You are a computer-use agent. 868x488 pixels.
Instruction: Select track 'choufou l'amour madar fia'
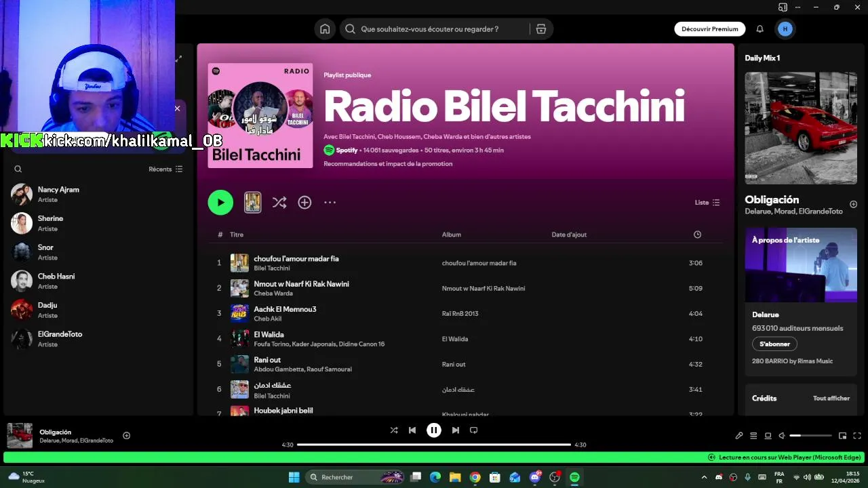pos(296,259)
